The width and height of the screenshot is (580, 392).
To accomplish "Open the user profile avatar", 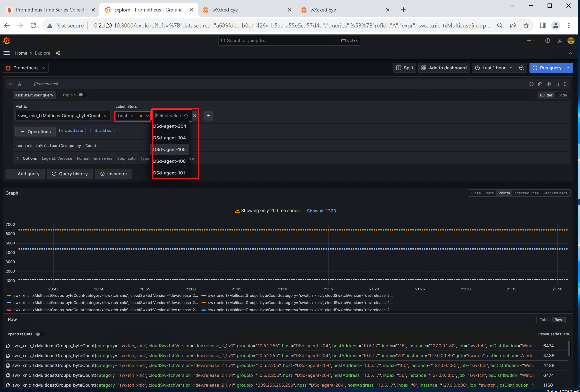I will [571, 41].
